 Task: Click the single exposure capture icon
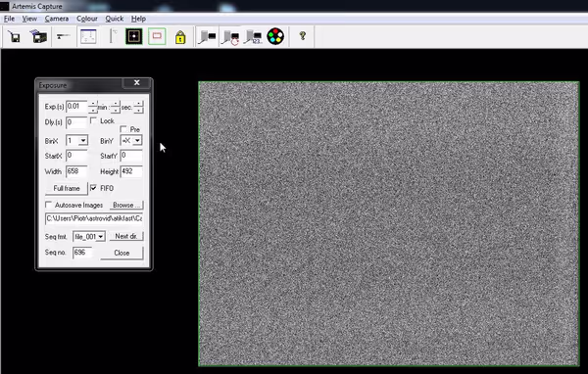tap(207, 37)
